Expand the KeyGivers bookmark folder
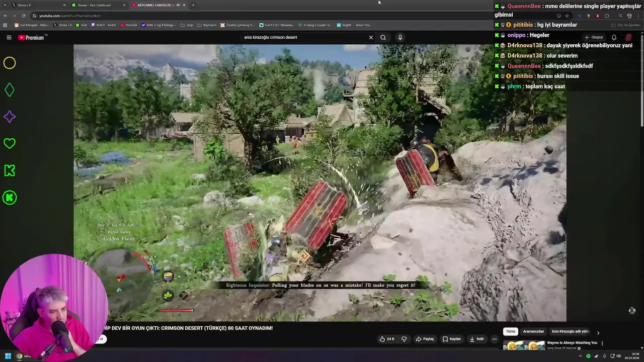Viewport: 644px width, 362px height. (207, 25)
